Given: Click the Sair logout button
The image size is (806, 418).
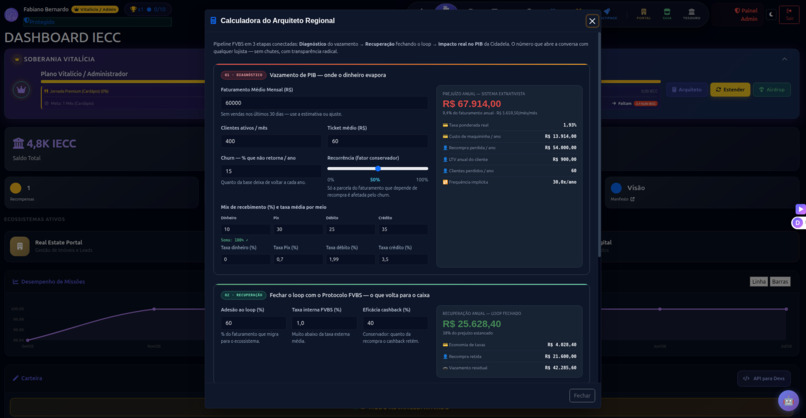Looking at the screenshot, I should click(x=789, y=14).
